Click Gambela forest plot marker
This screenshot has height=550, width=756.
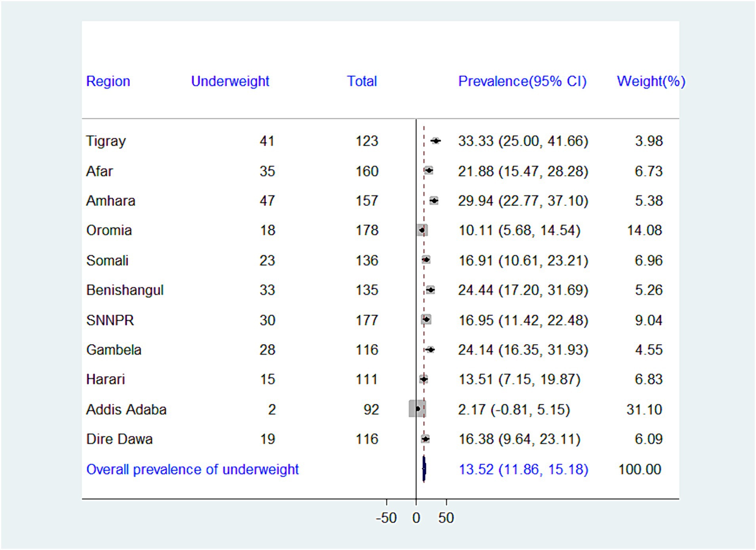pyautogui.click(x=430, y=350)
